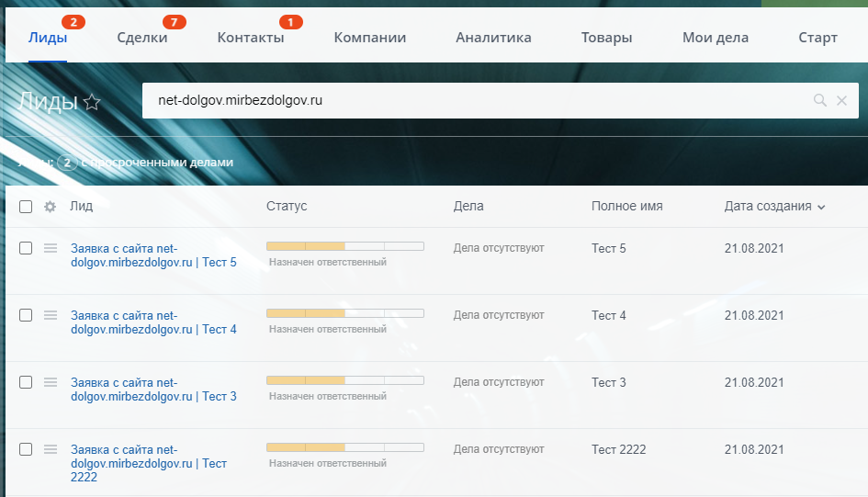Click the favorite star next to Лиды title
Screen dimensions: 868x497
coord(92,102)
